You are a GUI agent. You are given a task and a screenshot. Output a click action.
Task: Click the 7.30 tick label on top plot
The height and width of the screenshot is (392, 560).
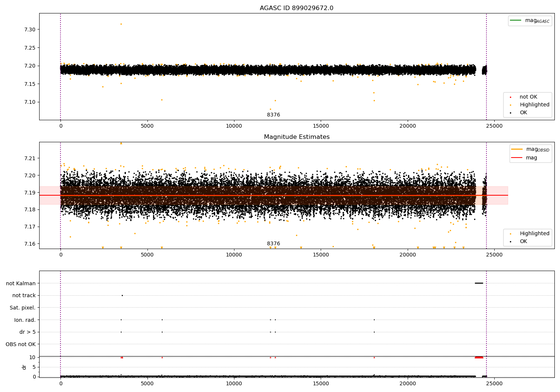pos(29,29)
